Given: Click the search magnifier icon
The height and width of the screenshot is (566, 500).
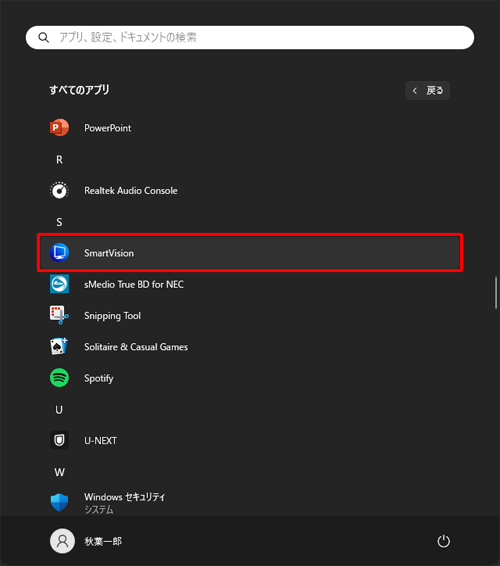Looking at the screenshot, I should pos(44,38).
